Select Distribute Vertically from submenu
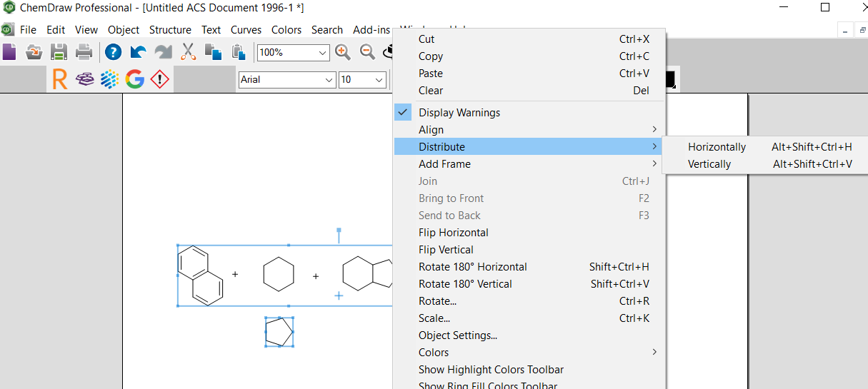This screenshot has width=868, height=389. [x=709, y=164]
